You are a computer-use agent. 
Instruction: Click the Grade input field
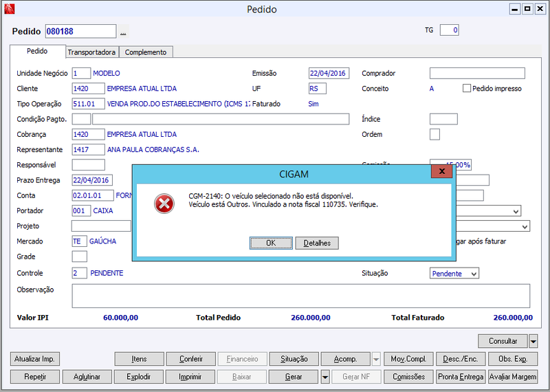[80, 257]
